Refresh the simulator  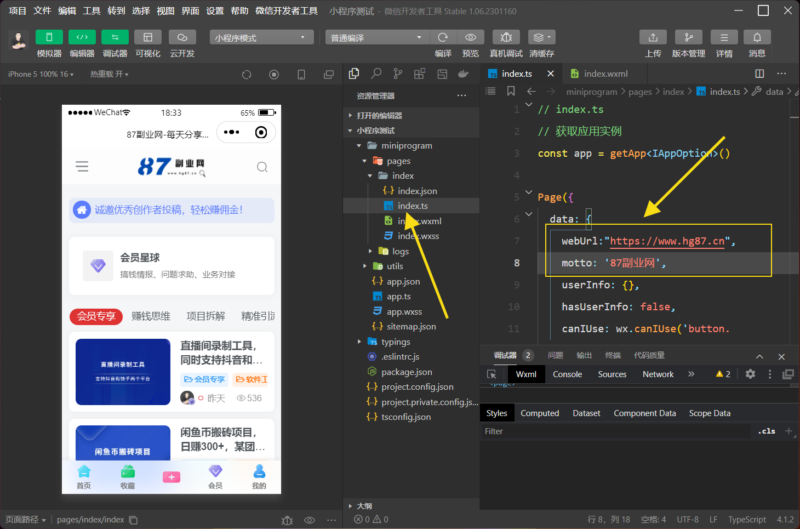[x=246, y=74]
